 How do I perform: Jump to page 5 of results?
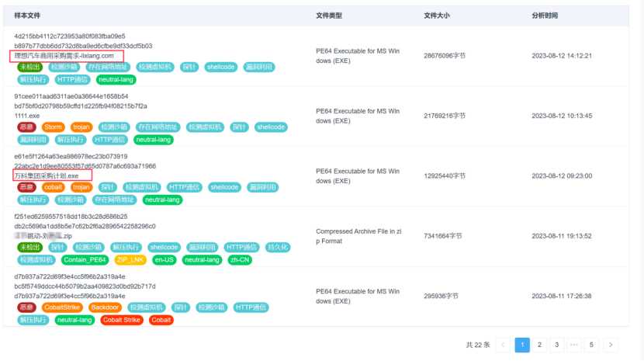pos(591,345)
